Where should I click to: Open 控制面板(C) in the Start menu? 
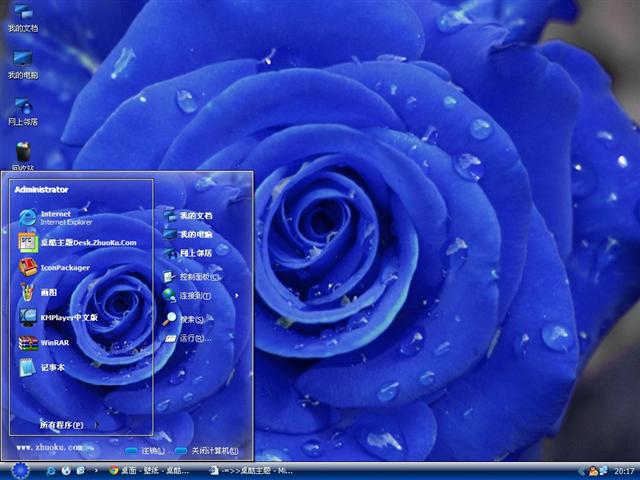pos(198,276)
